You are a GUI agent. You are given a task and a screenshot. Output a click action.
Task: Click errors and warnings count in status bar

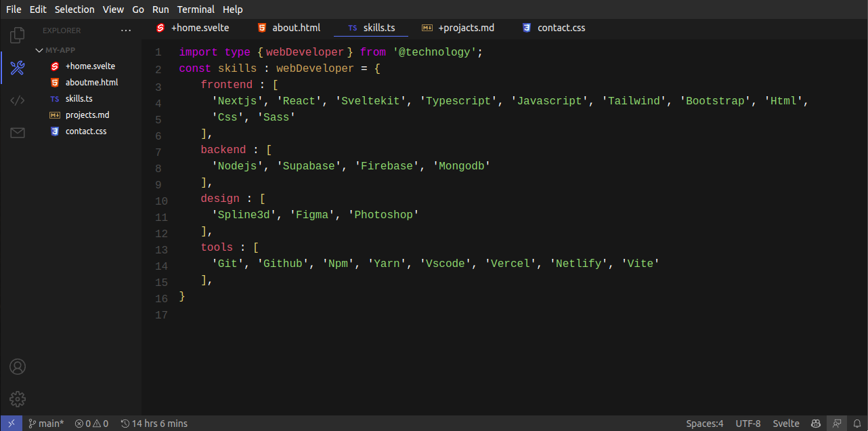91,424
